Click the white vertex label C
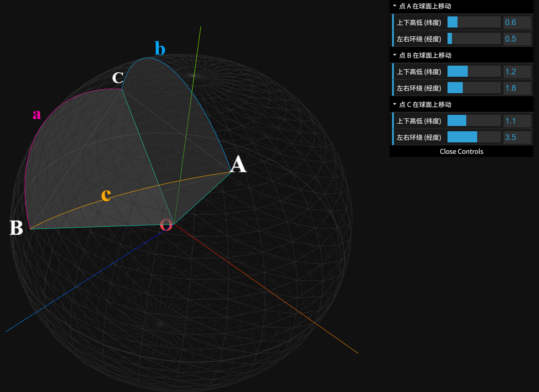The width and height of the screenshot is (539, 392). coord(118,78)
